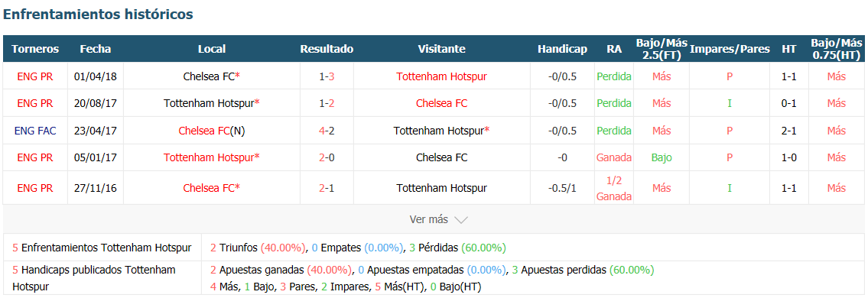This screenshot has width=868, height=298.
Task: Select the 2-1 result on 27/11/16
Action: pyautogui.click(x=327, y=188)
